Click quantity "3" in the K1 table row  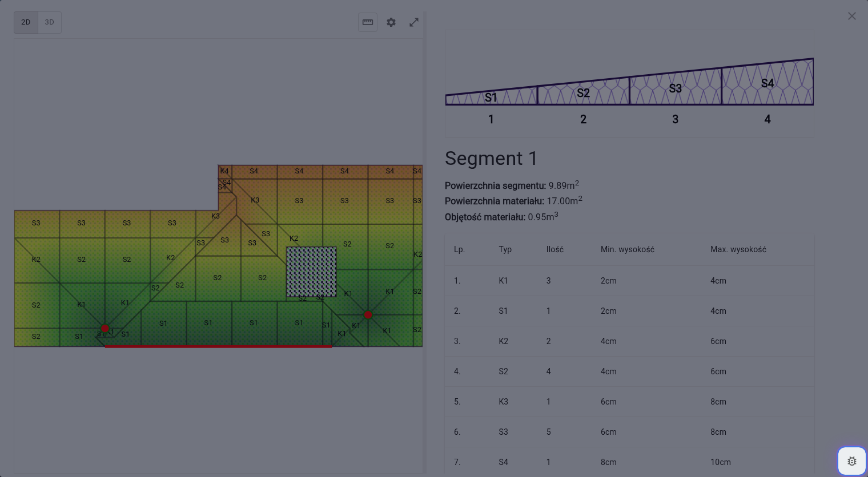point(549,281)
